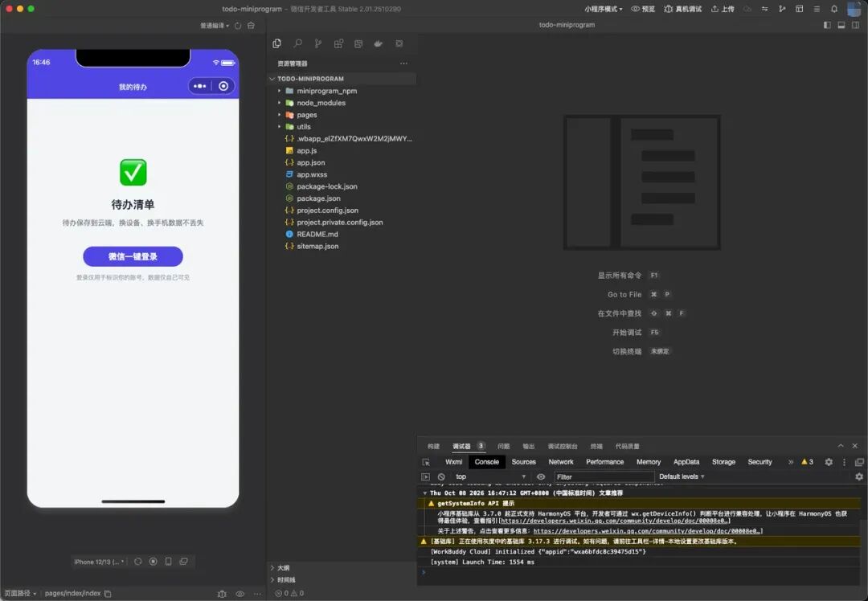Click the branch icon in the top-right toolbar
This screenshot has width=868, height=601.
pyautogui.click(x=782, y=9)
